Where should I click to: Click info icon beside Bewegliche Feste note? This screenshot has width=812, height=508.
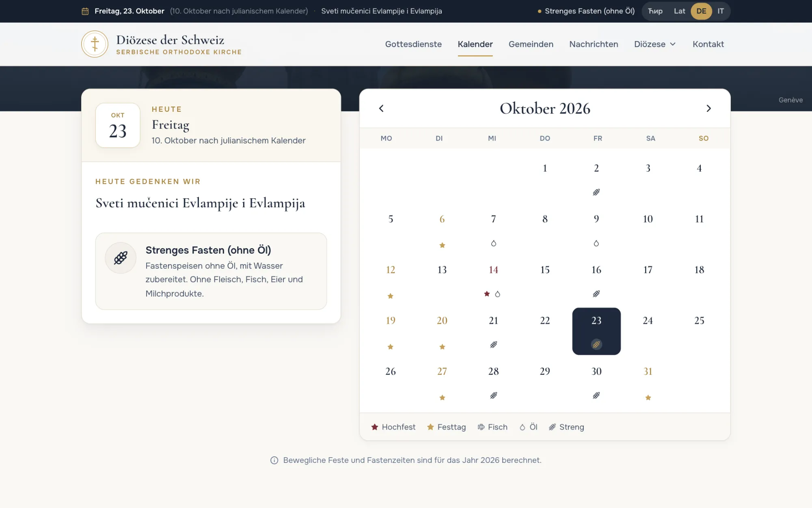click(x=274, y=460)
